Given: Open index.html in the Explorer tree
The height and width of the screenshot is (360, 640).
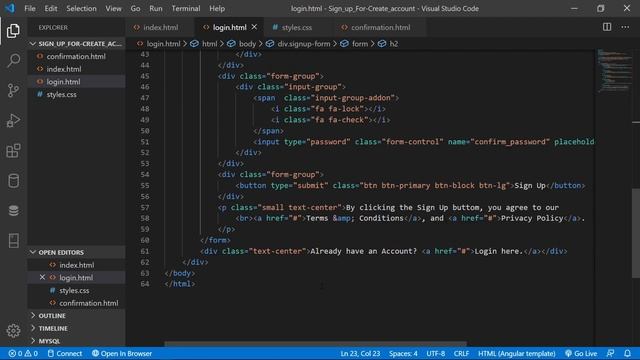Looking at the screenshot, I should tap(76, 69).
